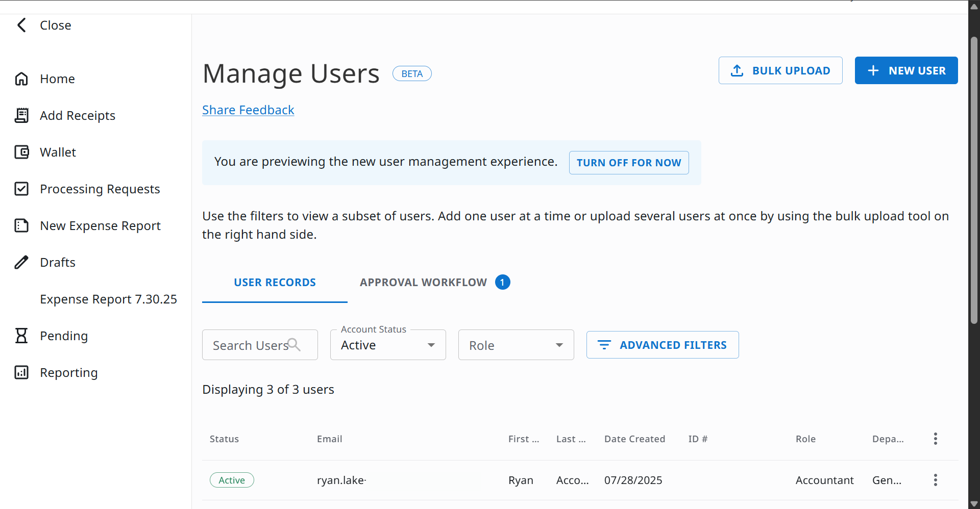Screen dimensions: 980x509
Task: Click the Wallet icon
Action: (x=21, y=152)
